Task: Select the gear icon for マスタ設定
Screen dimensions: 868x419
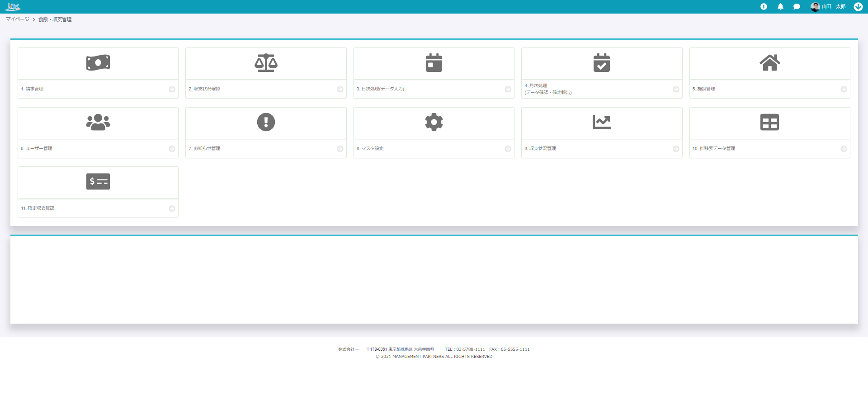Action: [434, 122]
